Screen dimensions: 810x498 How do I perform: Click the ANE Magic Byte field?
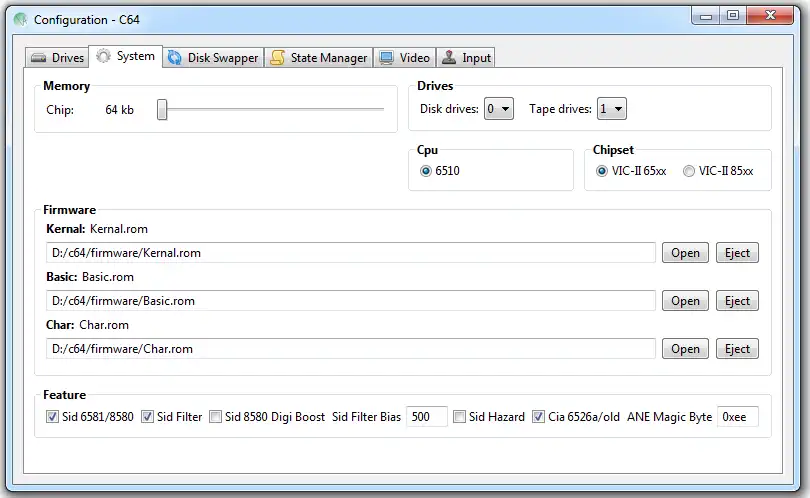pyautogui.click(x=738, y=416)
